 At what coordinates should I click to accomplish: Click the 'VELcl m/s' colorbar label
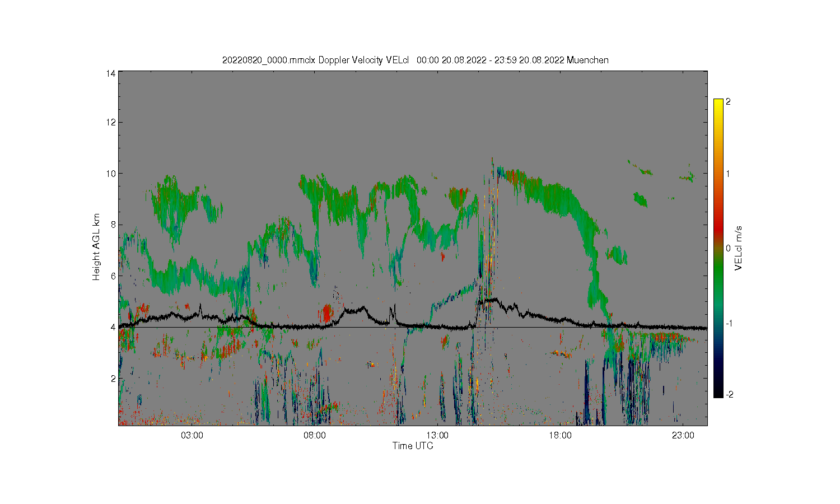click(739, 248)
